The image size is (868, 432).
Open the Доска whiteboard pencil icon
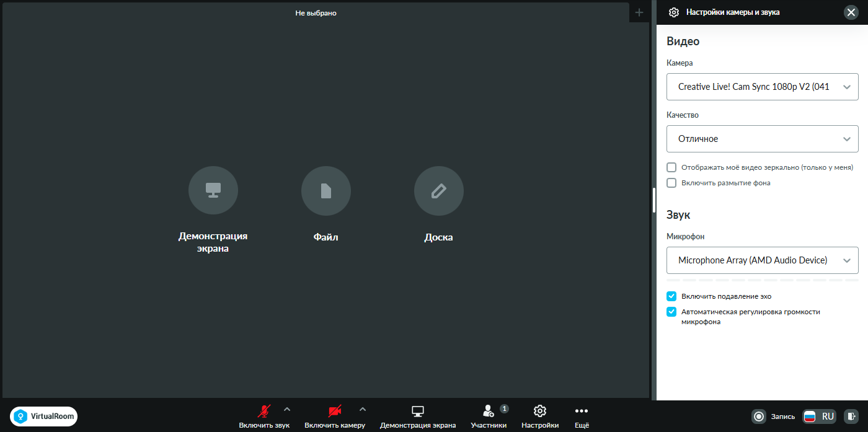(439, 192)
